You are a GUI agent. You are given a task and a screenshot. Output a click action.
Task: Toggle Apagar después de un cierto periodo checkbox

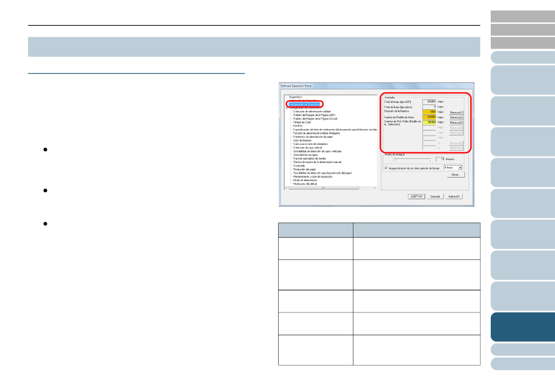386,168
